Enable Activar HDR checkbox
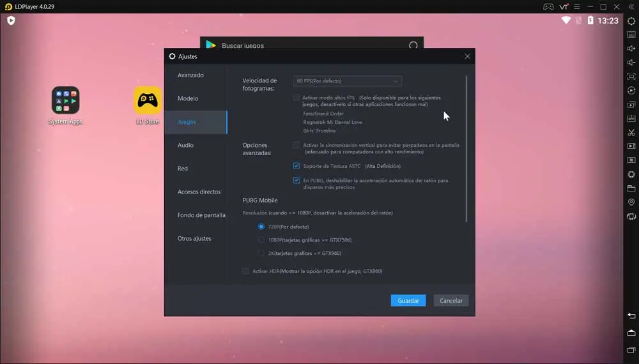Image resolution: width=639 pixels, height=364 pixels. tap(246, 271)
